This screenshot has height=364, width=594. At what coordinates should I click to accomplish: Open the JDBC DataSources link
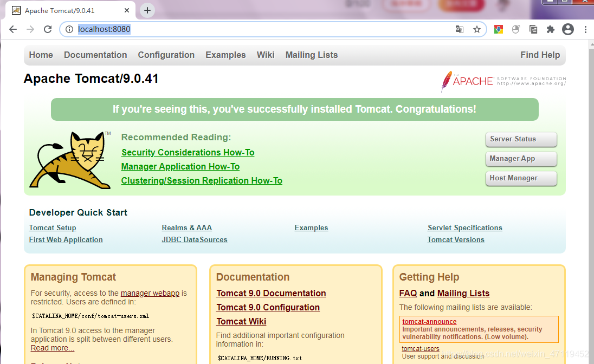[195, 240]
